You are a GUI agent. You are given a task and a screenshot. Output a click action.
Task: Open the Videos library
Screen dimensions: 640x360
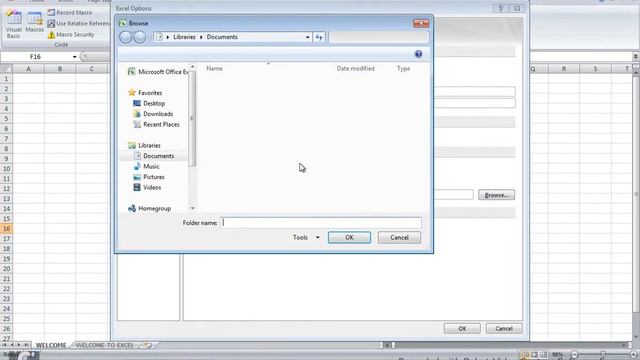[147, 188]
